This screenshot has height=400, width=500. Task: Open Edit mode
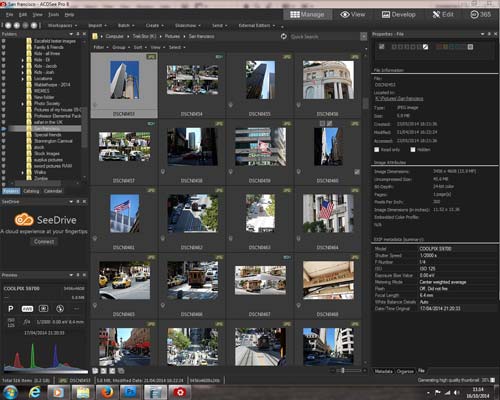click(x=443, y=15)
